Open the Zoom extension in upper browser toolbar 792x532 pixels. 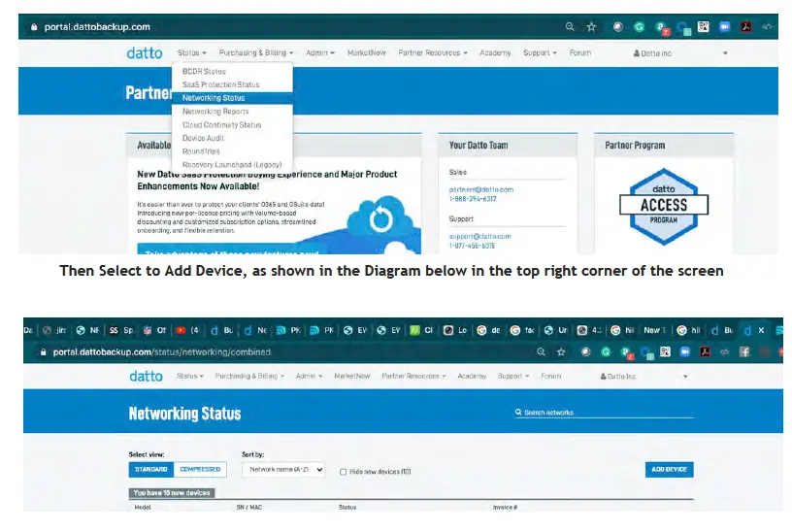(x=724, y=27)
